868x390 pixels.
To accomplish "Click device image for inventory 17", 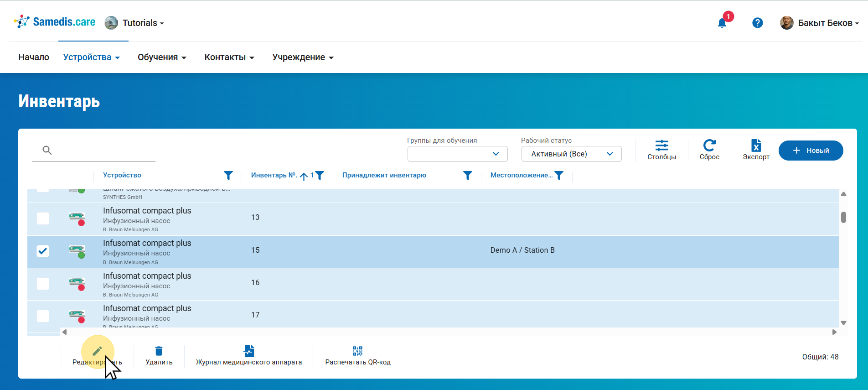I will [77, 316].
